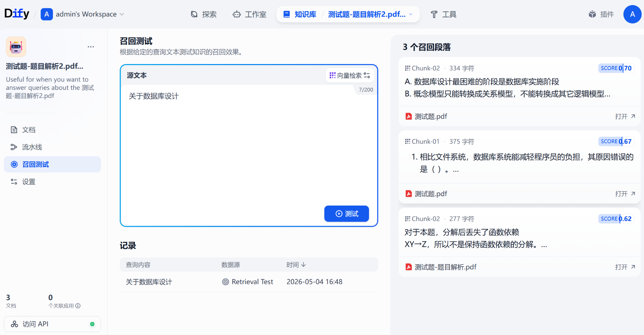The width and height of the screenshot is (644, 335).
Task: Click the SCORE 0.62 badge
Action: click(616, 219)
